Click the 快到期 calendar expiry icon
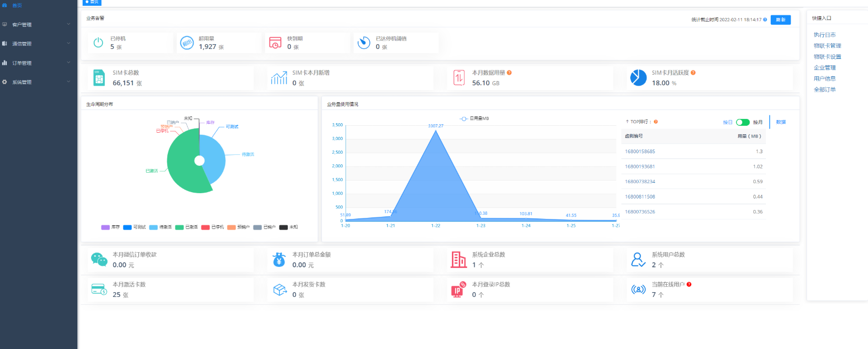Viewport: 868px width, 349px height. coord(275,43)
